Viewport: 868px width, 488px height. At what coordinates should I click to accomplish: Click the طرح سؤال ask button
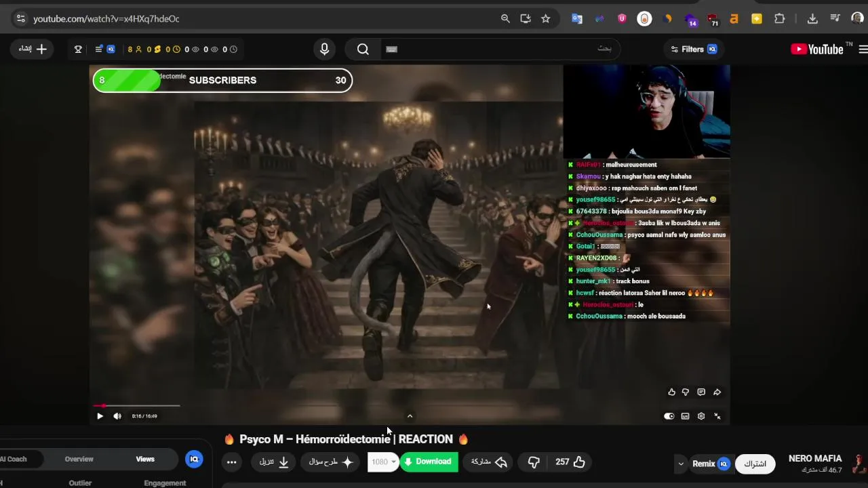331,462
